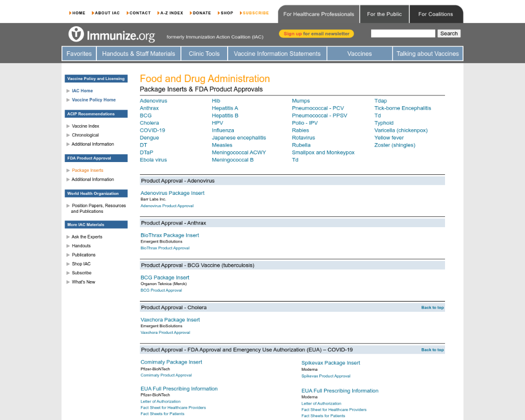Open Pfizer-BioNTech Letter of Authorization

pyautogui.click(x=160, y=402)
